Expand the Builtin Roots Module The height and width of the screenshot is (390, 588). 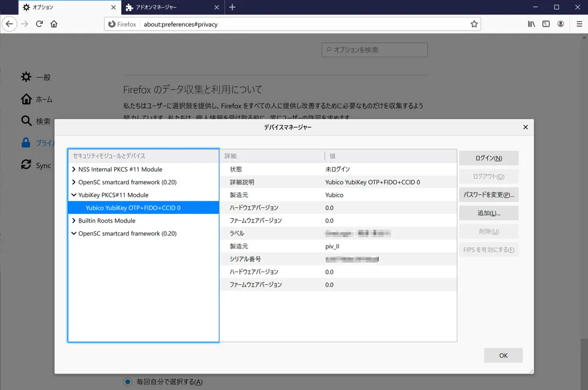tap(75, 220)
